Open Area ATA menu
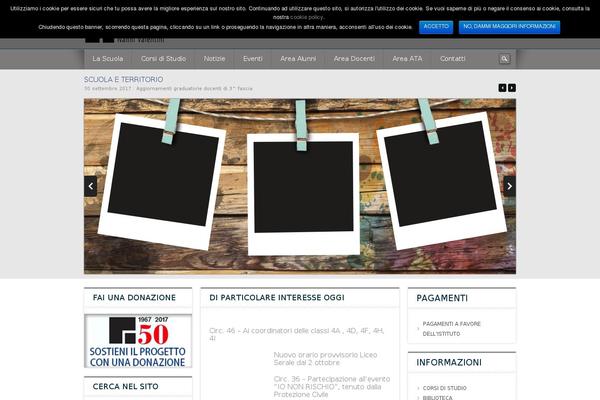This screenshot has width=600, height=400. click(407, 59)
